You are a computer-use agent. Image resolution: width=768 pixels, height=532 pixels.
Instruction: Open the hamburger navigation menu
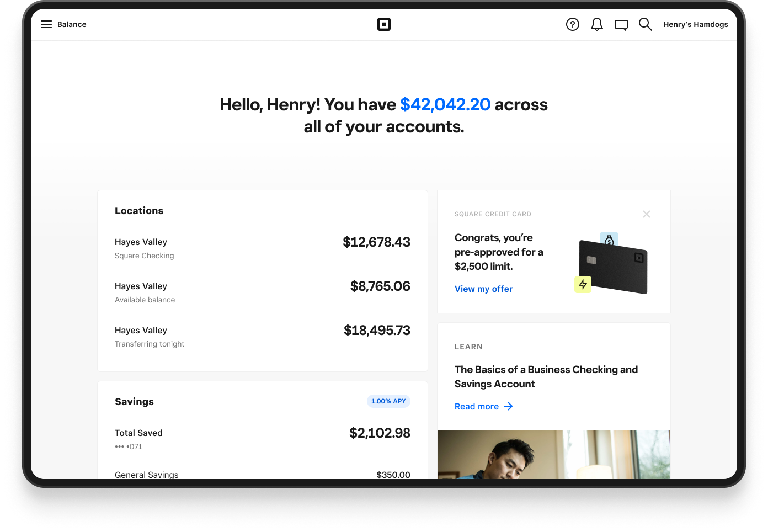(46, 24)
